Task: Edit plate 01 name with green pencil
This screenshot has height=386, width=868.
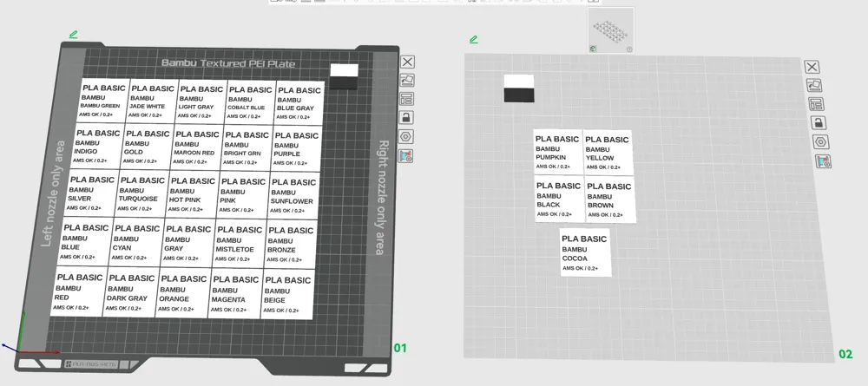Action: pos(73,35)
